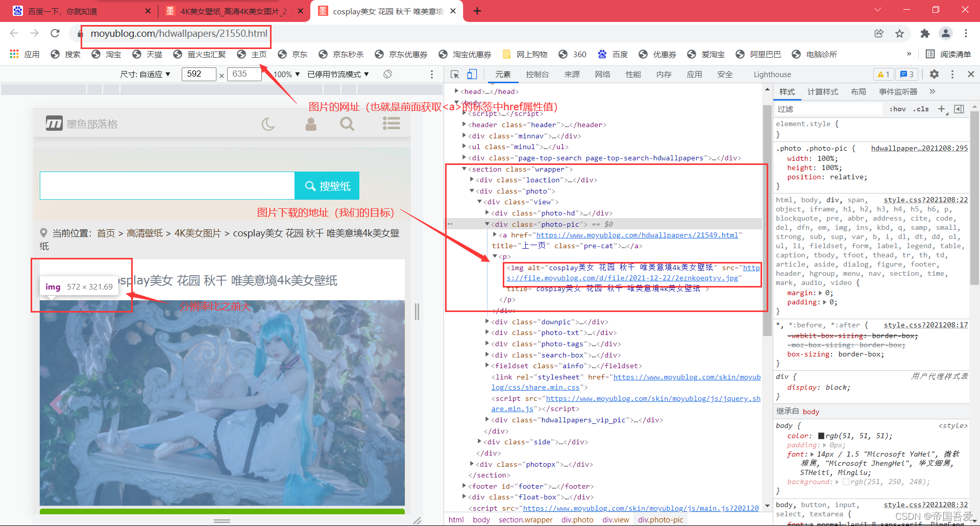Toggle night mode moon icon on site

tap(268, 124)
